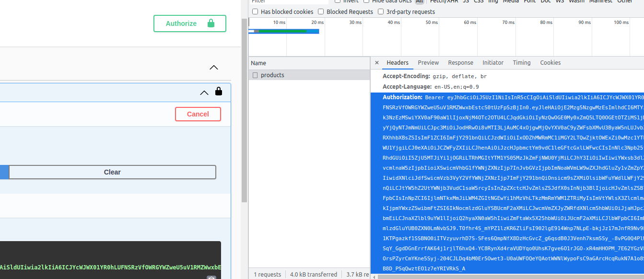Switch to the Preview tab
This screenshot has width=644, height=279.
(x=428, y=63)
